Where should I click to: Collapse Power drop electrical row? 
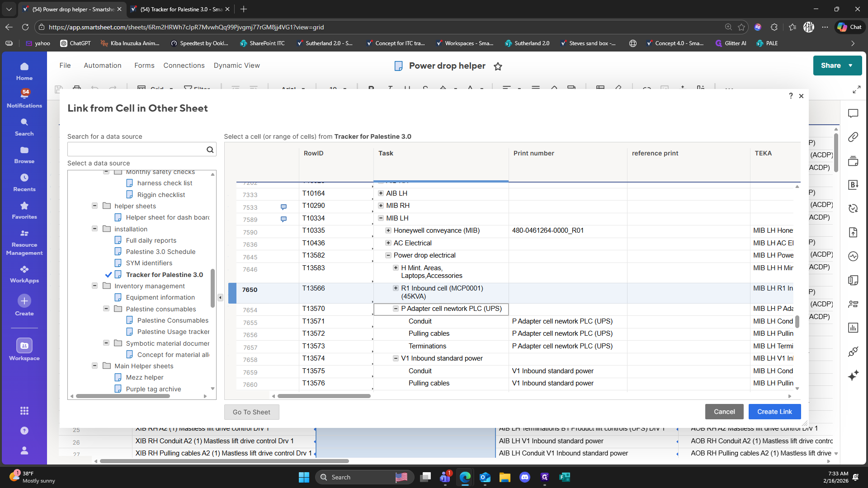click(x=388, y=255)
